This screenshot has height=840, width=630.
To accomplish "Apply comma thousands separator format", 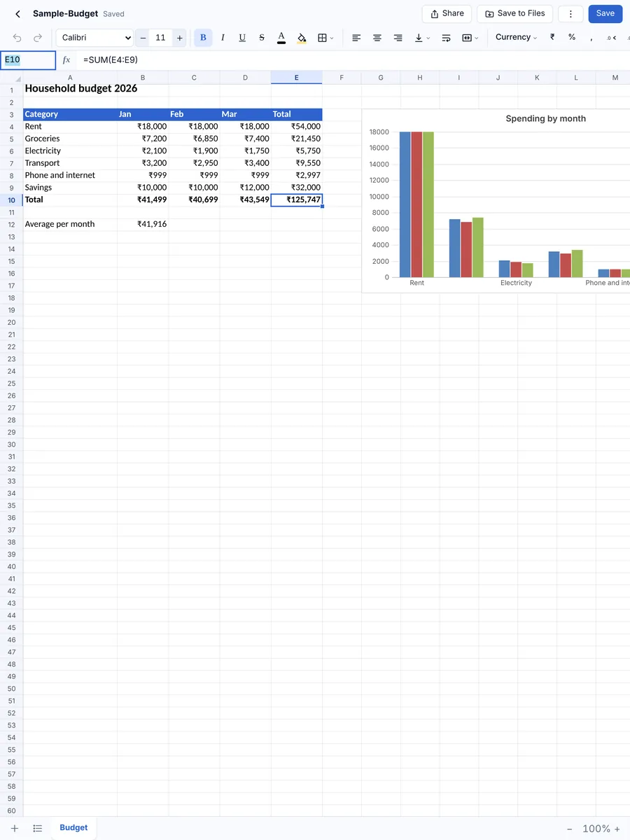I will point(591,37).
